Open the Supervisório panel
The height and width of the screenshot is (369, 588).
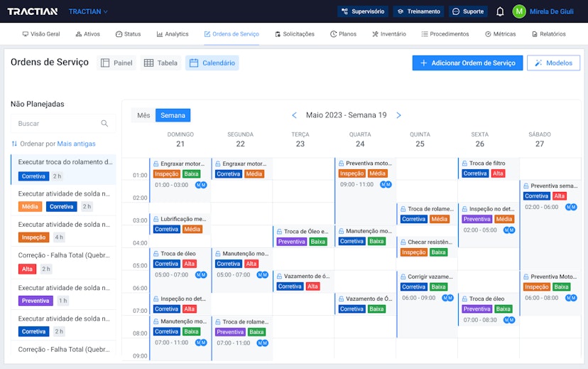(x=362, y=11)
